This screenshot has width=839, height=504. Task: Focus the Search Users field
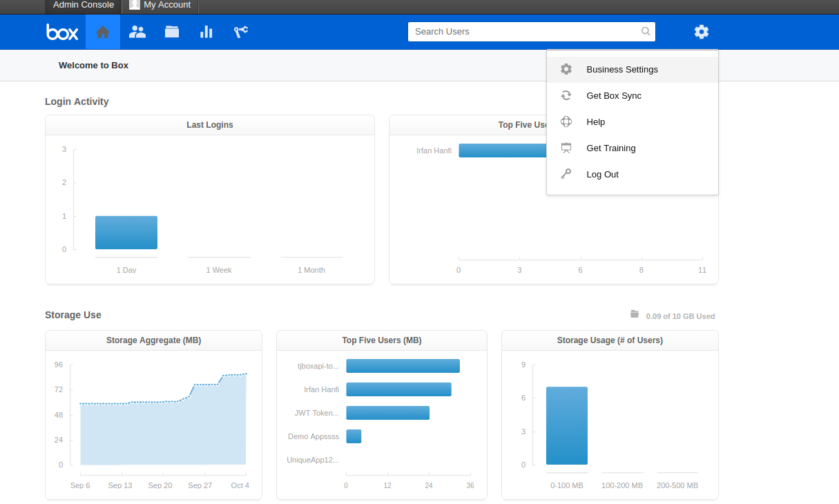525,32
